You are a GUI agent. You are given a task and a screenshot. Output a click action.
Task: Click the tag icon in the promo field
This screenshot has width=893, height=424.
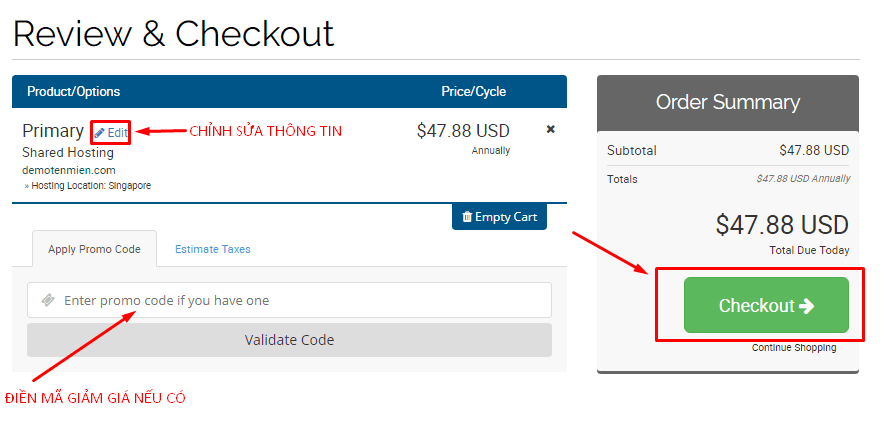click(47, 300)
